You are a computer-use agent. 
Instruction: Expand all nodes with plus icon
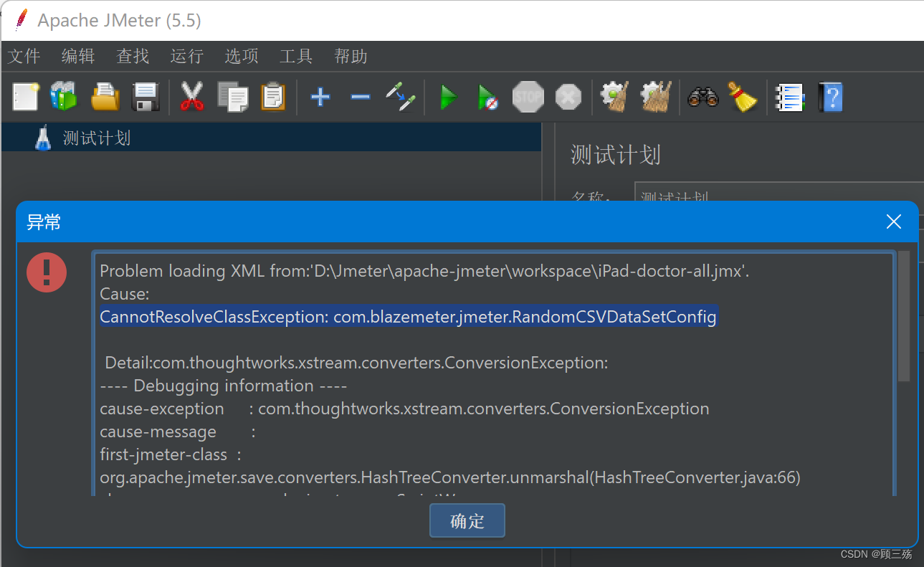pos(320,96)
